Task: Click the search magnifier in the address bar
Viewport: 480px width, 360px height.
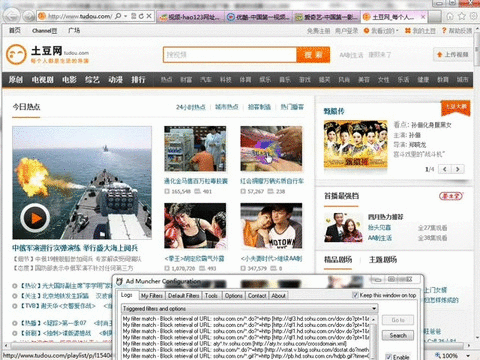Action: (x=118, y=16)
